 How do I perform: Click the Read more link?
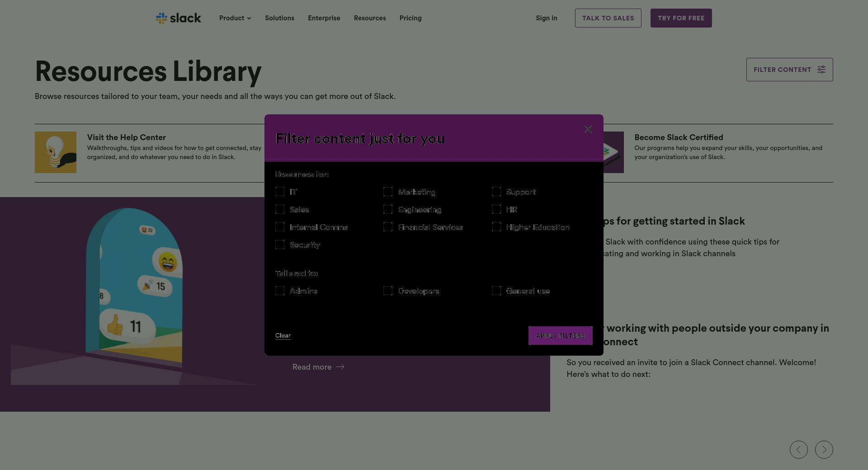[x=318, y=367]
